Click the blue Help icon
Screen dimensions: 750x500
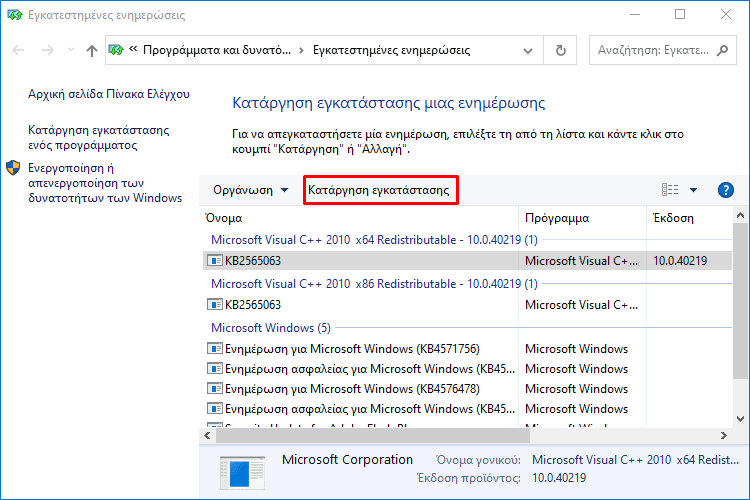pos(726,190)
